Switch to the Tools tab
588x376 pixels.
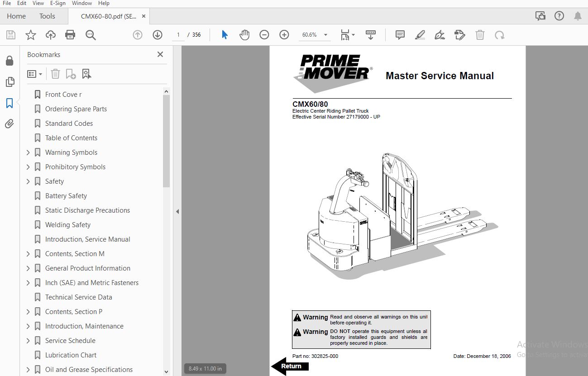[x=47, y=16]
